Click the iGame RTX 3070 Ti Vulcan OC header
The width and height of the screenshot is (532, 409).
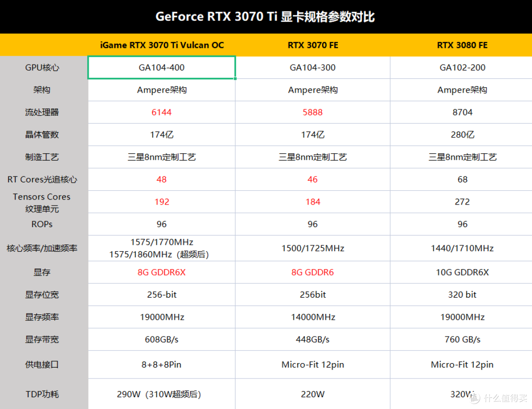point(162,45)
